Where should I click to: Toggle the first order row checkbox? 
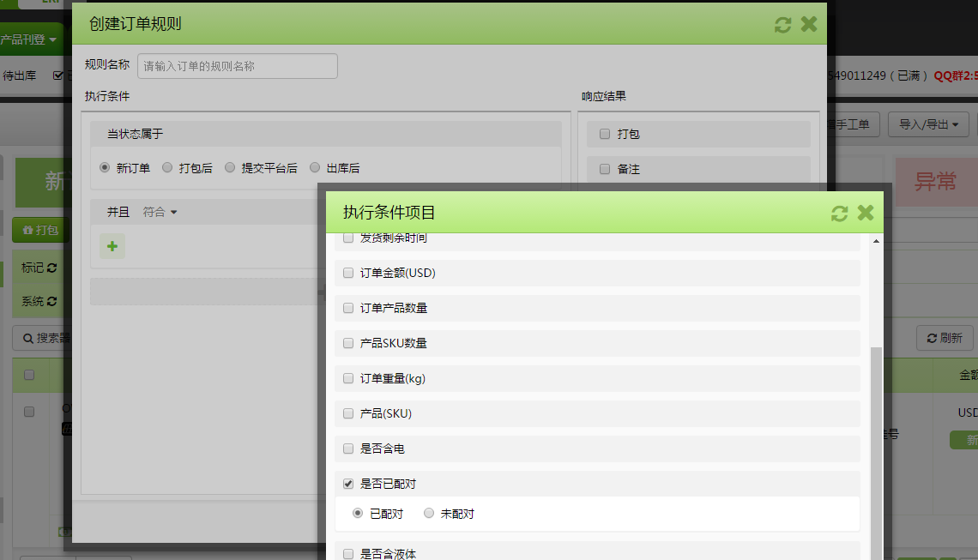(x=28, y=412)
